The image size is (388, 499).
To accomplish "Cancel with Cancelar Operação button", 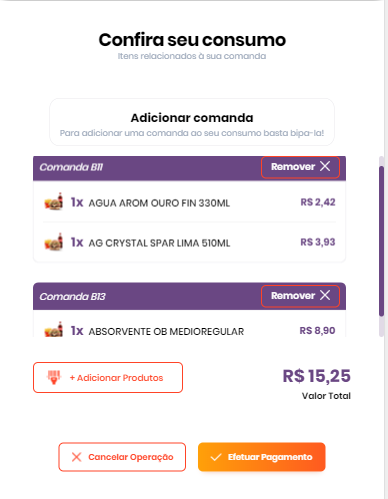I will point(122,457).
